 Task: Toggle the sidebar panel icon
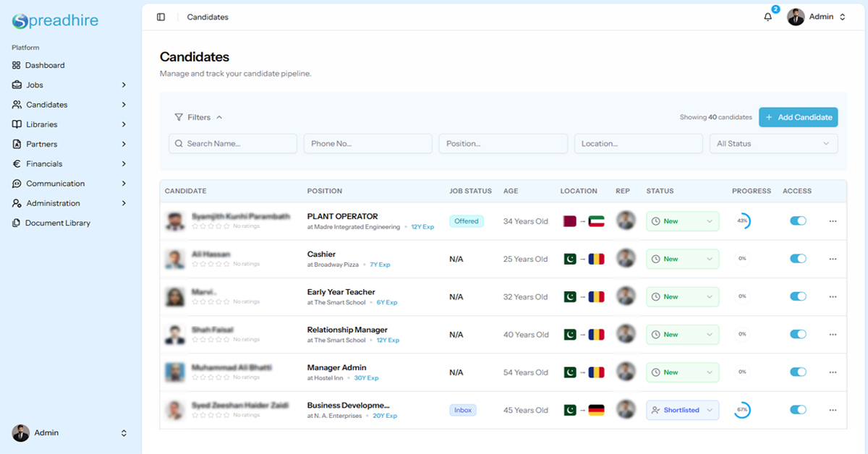point(161,17)
